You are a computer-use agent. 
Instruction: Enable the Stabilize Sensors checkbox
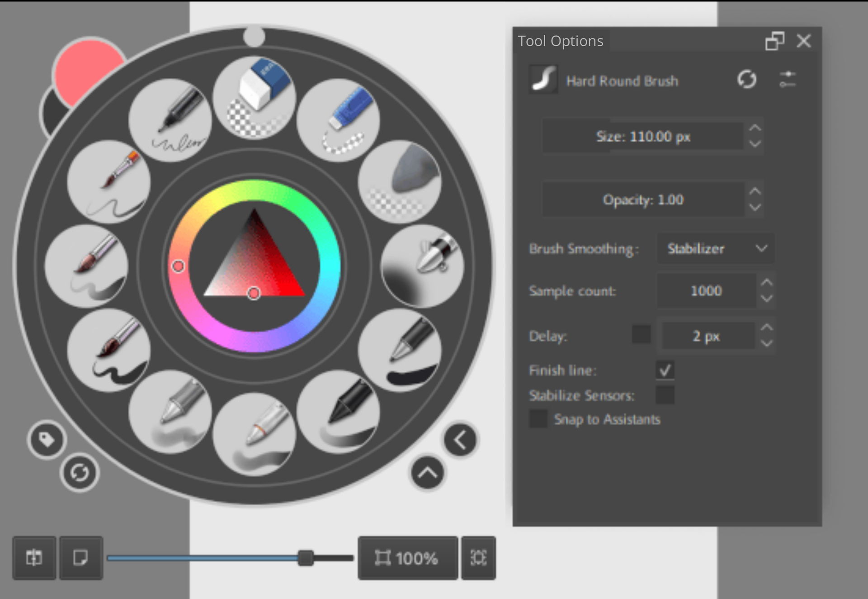(x=665, y=395)
